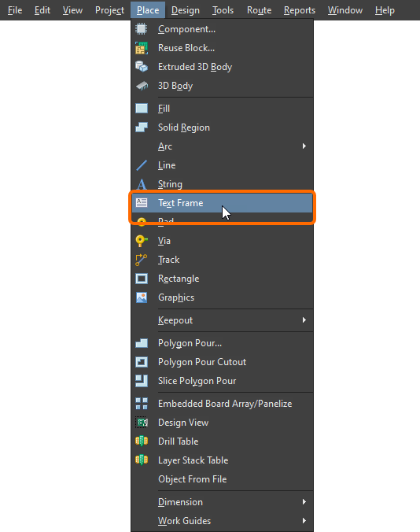Select the Drill Table icon

pyautogui.click(x=142, y=441)
